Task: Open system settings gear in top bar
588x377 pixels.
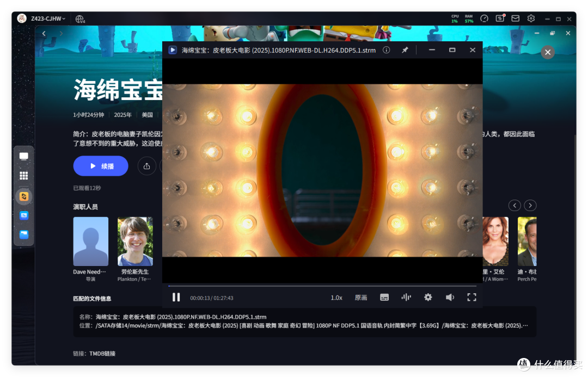Action: pos(531,18)
